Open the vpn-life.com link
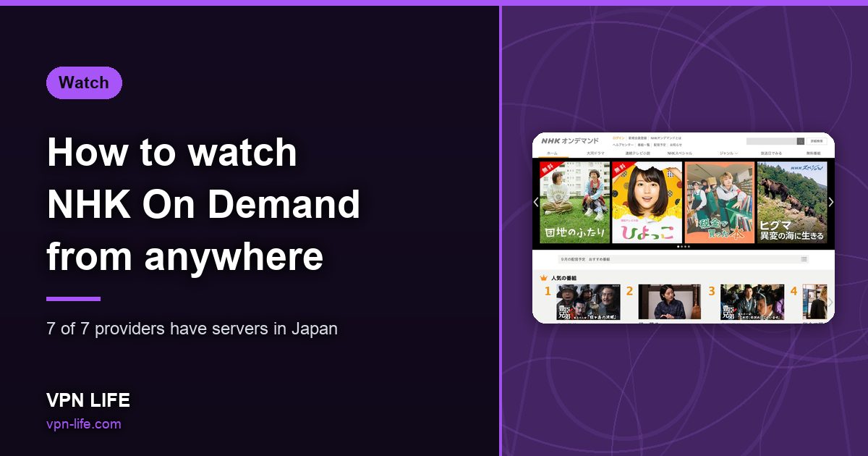 coord(83,423)
